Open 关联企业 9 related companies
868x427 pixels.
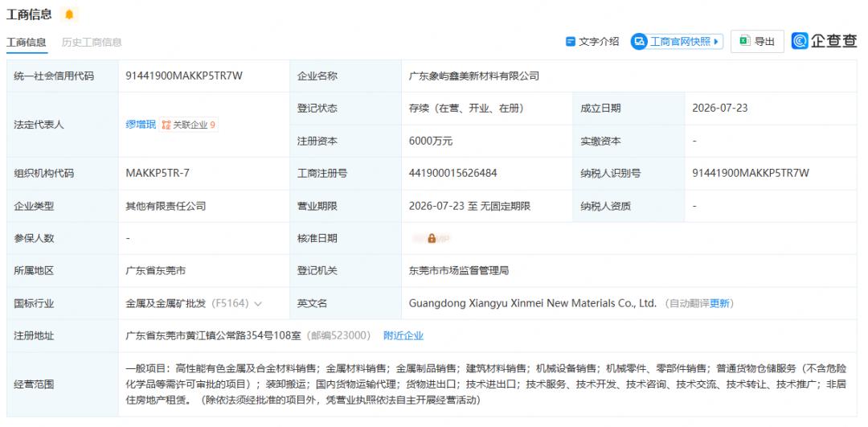point(189,125)
